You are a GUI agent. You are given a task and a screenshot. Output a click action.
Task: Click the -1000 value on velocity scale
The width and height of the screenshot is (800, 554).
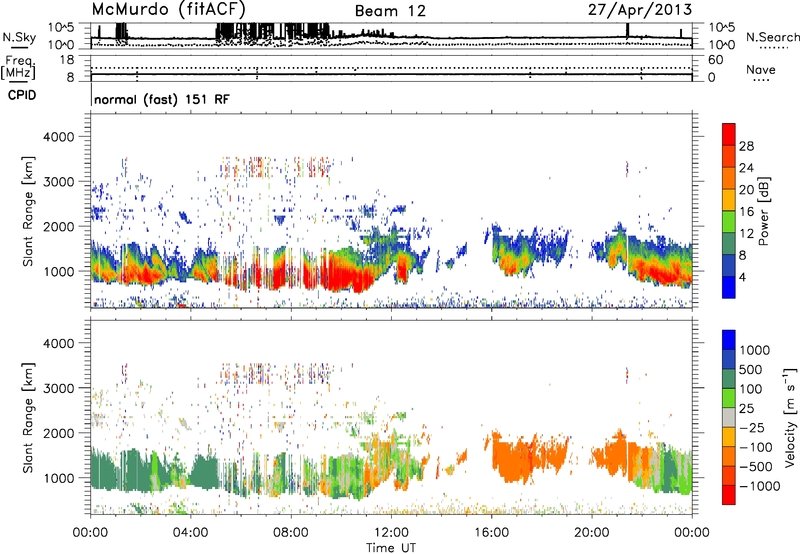[x=760, y=486]
